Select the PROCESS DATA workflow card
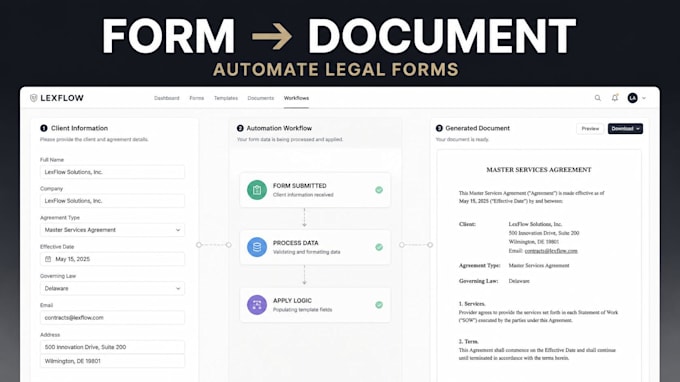 click(315, 247)
